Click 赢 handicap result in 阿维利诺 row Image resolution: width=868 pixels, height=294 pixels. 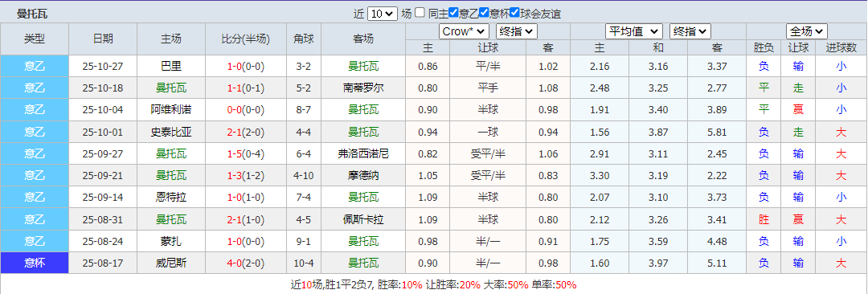(798, 109)
